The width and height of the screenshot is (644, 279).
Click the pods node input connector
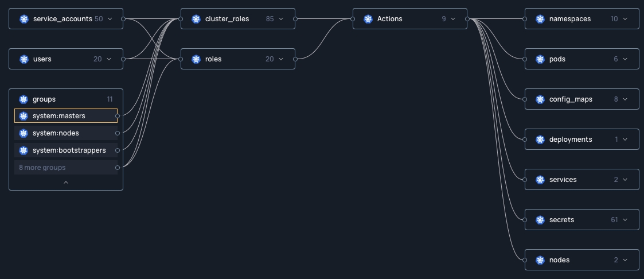click(525, 59)
